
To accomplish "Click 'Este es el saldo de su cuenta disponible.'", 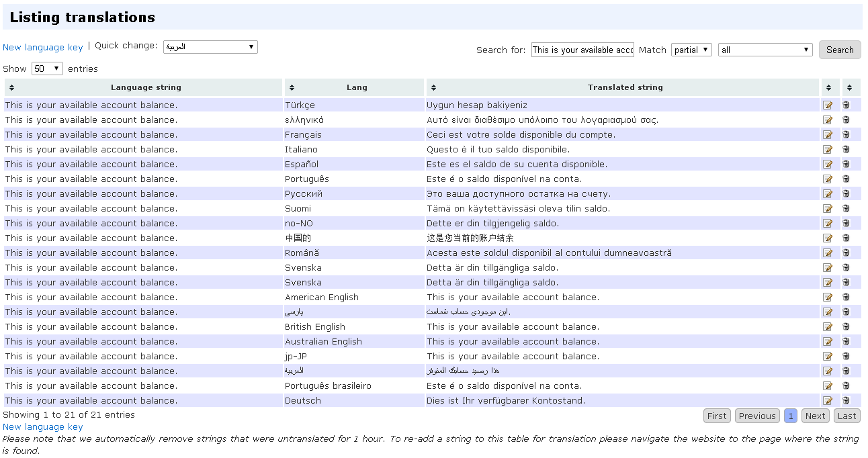I will click(517, 165).
